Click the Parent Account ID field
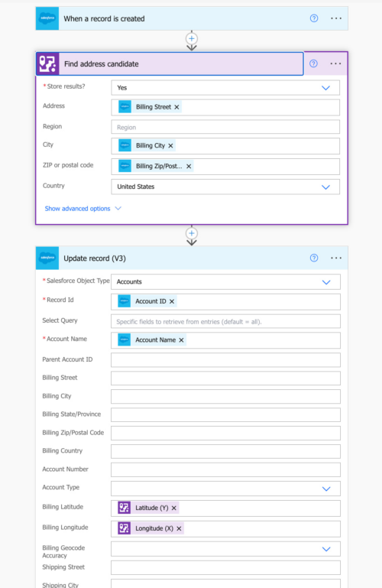The width and height of the screenshot is (382, 588). click(x=225, y=360)
